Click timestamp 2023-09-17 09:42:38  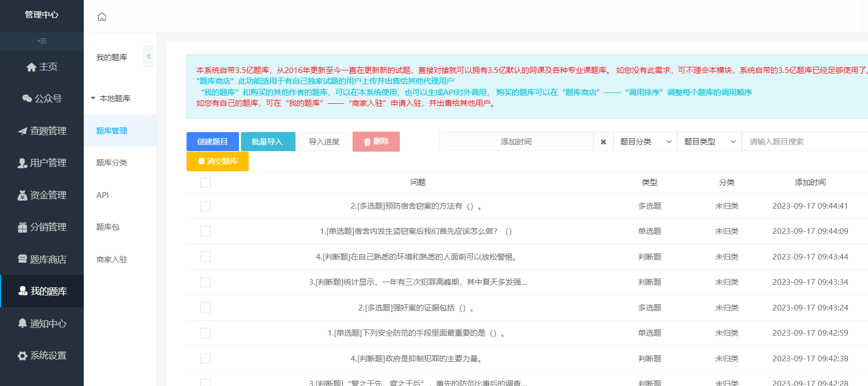(x=810, y=358)
